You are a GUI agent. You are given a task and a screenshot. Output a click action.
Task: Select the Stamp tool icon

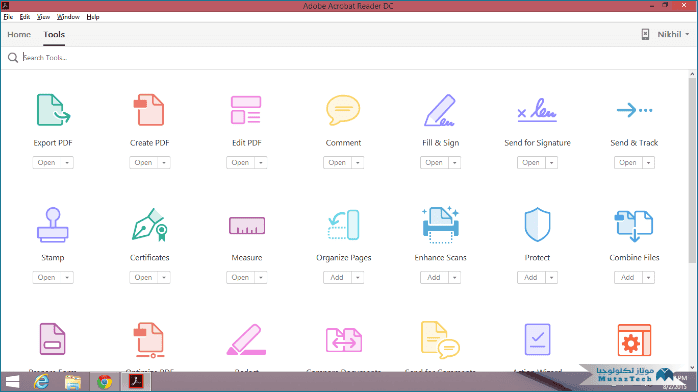[x=53, y=225]
